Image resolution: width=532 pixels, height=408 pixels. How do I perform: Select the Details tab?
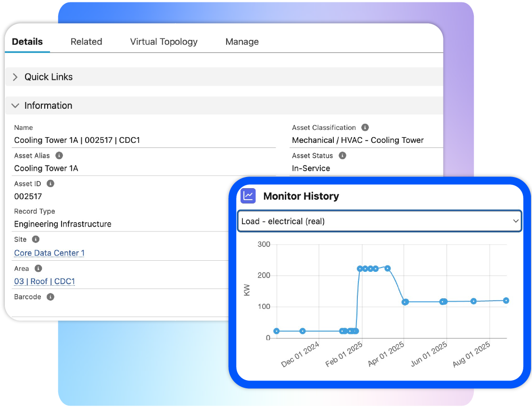(27, 42)
